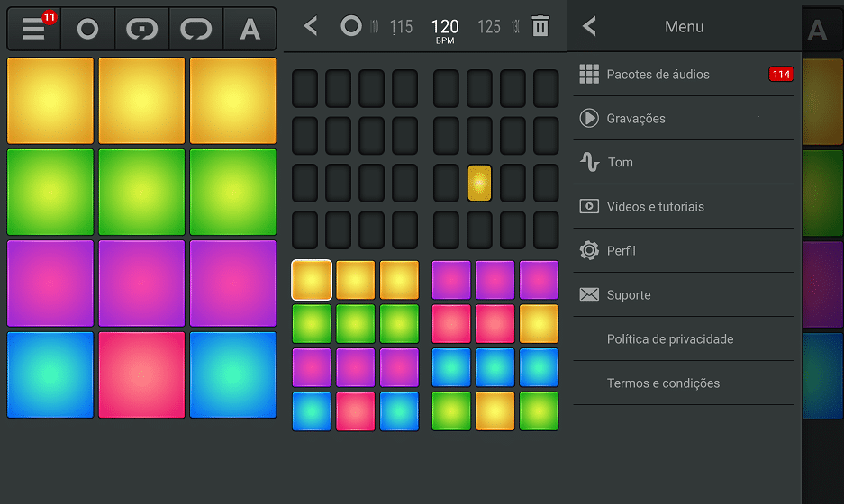Delete the pattern with the trash icon

pyautogui.click(x=540, y=27)
